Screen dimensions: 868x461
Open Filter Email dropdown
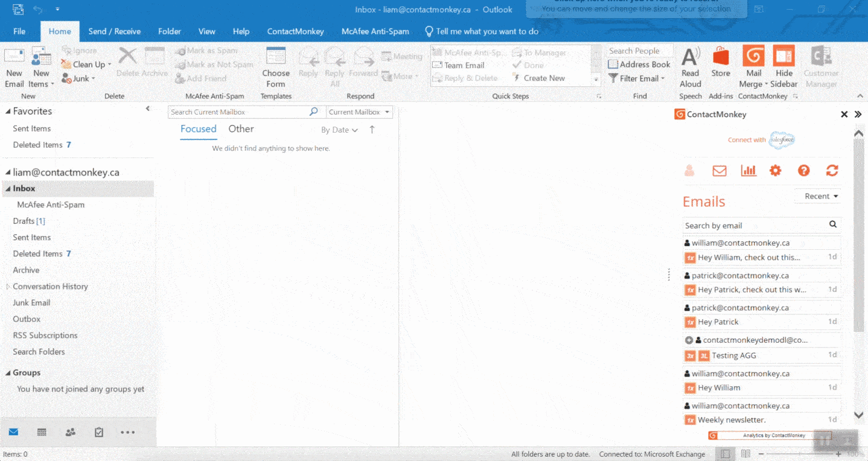pyautogui.click(x=637, y=78)
